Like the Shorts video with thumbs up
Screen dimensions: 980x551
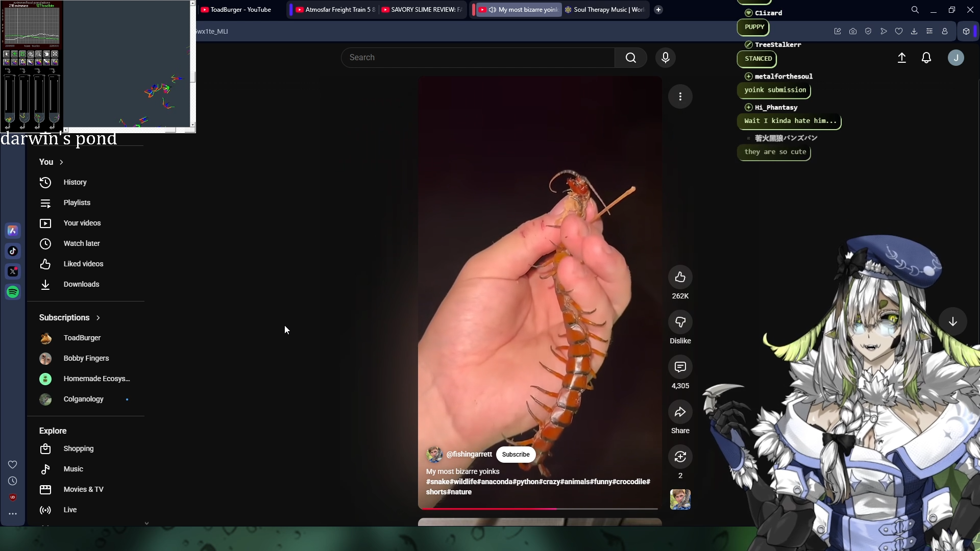(680, 277)
